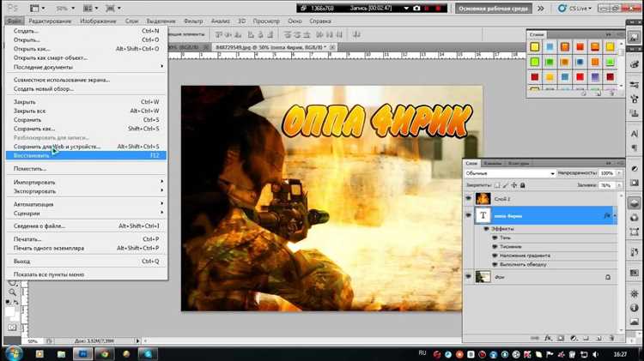The width and height of the screenshot is (644, 361).
Task: Toggle lock image pixels brush icon
Action: click(506, 185)
